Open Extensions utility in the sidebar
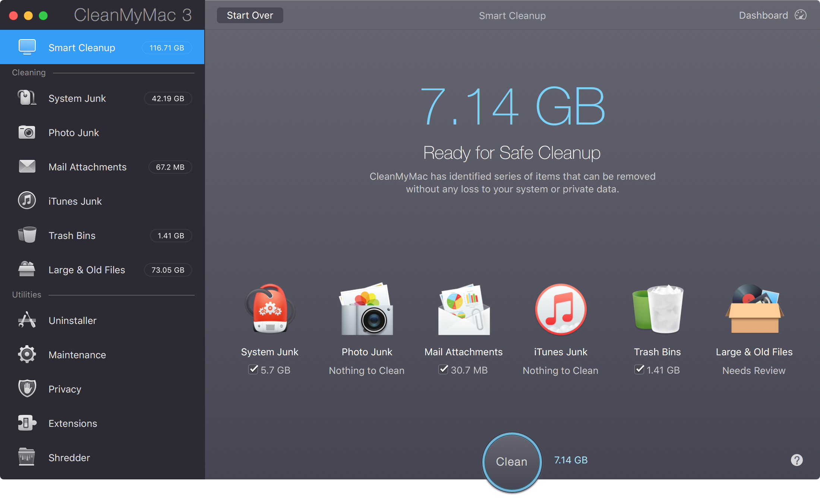This screenshot has width=820, height=504. click(102, 423)
